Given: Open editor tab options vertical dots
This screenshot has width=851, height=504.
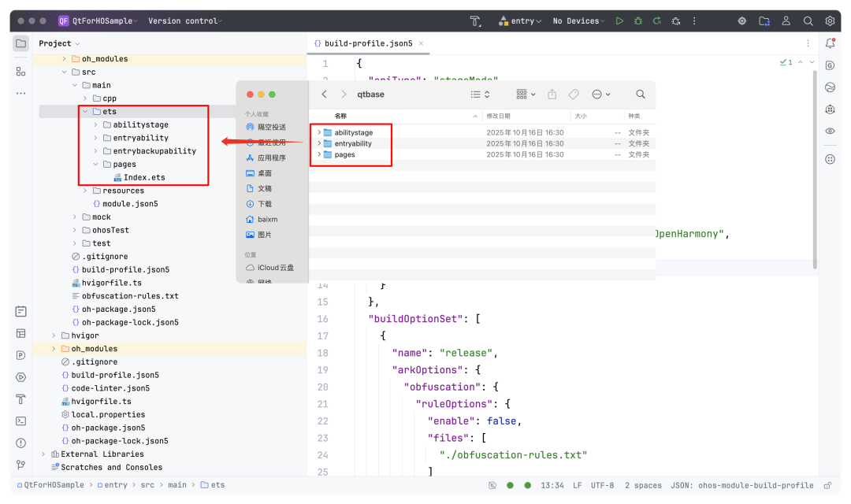Looking at the screenshot, I should tap(808, 43).
